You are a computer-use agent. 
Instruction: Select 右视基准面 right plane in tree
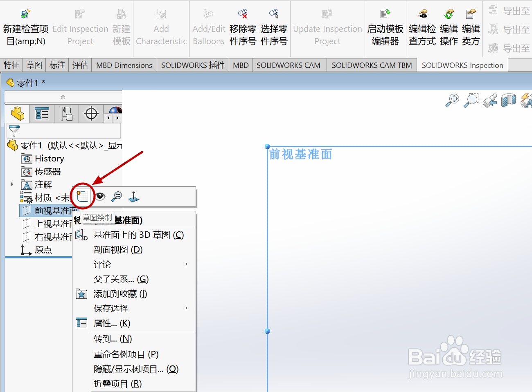(x=47, y=237)
